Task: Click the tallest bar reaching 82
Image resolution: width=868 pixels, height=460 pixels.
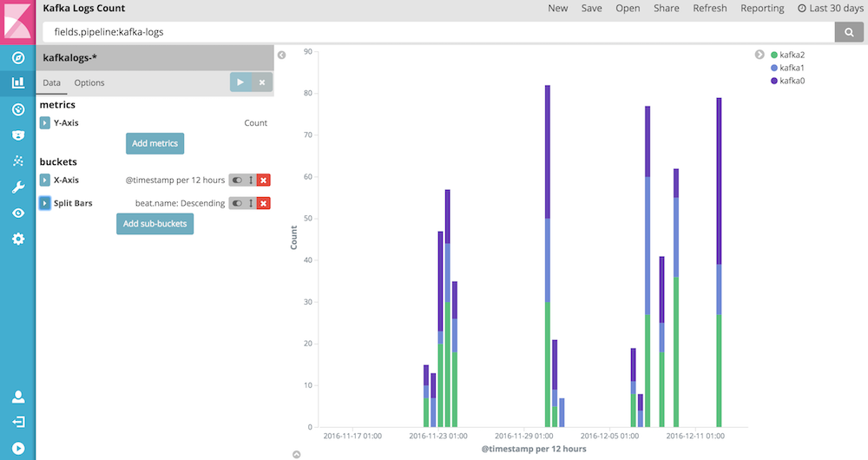Action: coord(548,256)
